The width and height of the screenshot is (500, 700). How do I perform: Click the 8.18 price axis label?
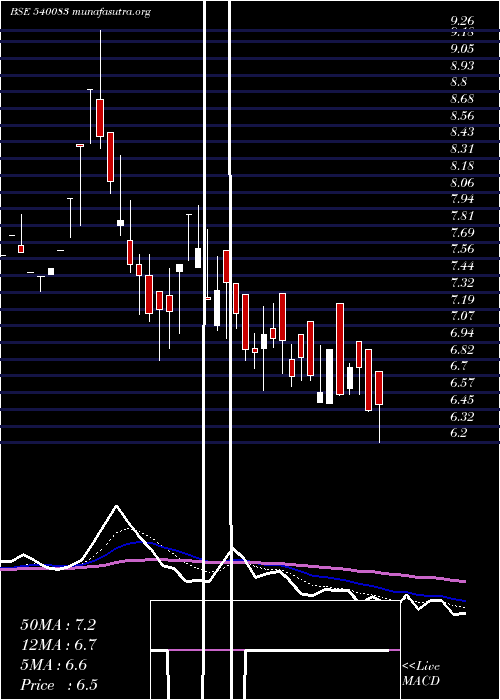click(x=462, y=166)
